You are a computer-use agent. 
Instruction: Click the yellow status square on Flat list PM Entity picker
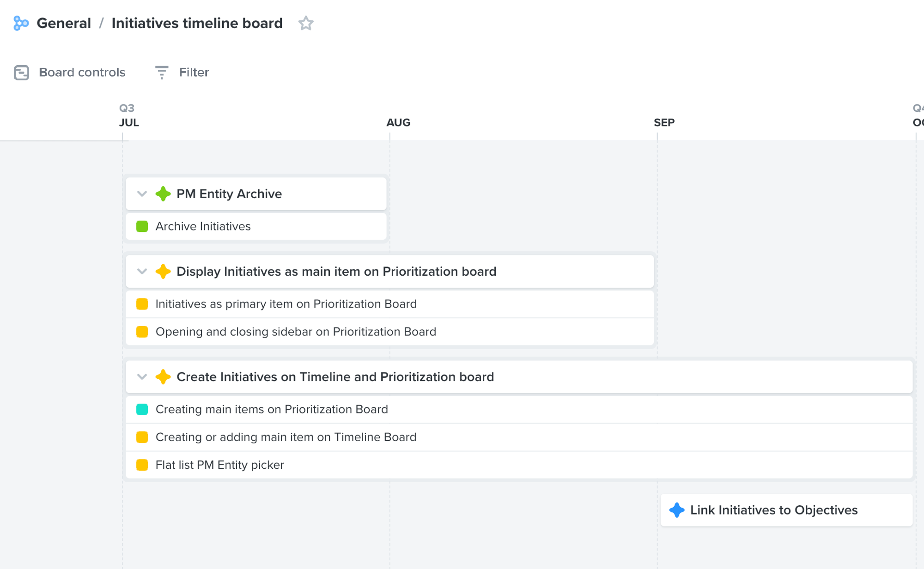coord(142,465)
